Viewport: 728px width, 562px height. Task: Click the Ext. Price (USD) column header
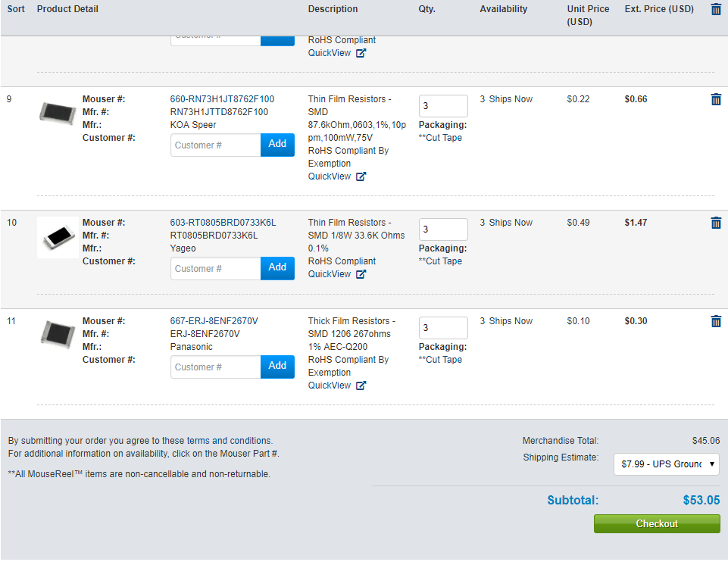click(x=659, y=9)
